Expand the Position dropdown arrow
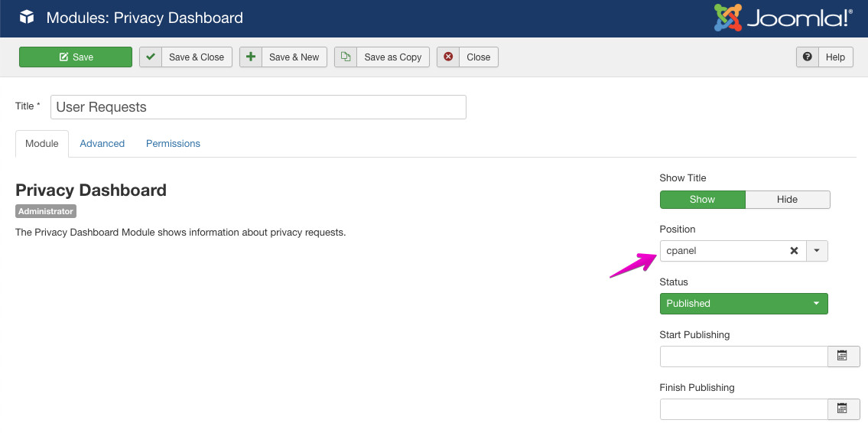 coord(817,251)
